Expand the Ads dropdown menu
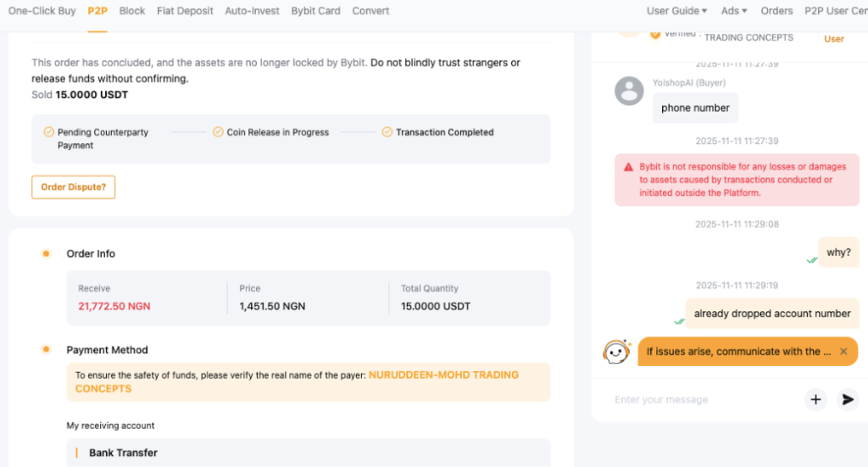868x467 pixels. pyautogui.click(x=734, y=11)
